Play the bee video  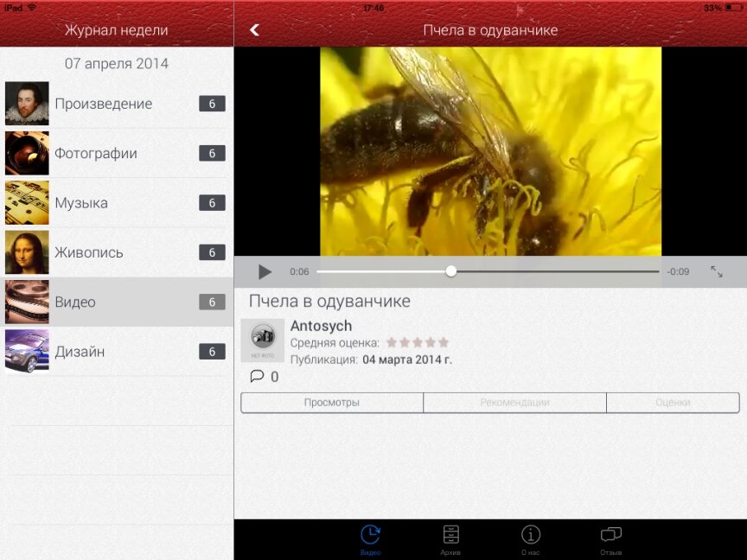[x=265, y=272]
